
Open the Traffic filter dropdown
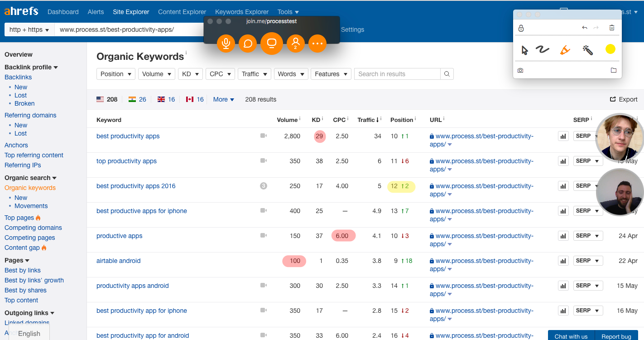[255, 74]
